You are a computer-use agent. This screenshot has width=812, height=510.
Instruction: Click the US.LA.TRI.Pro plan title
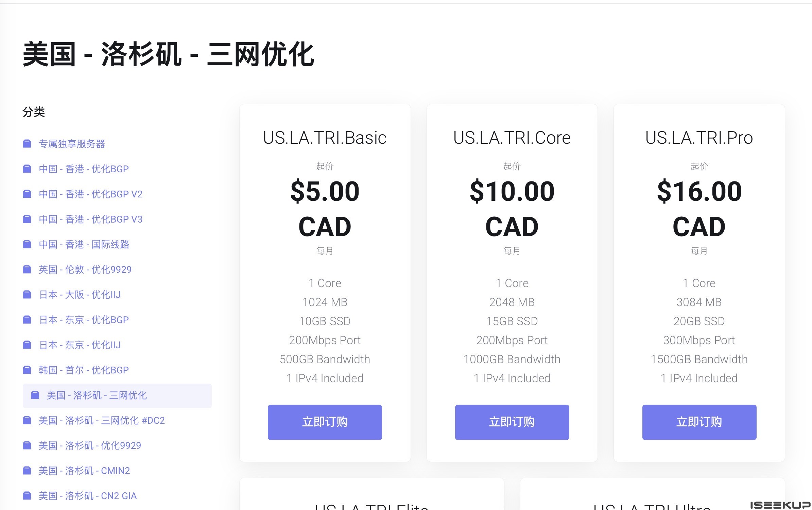coord(699,138)
